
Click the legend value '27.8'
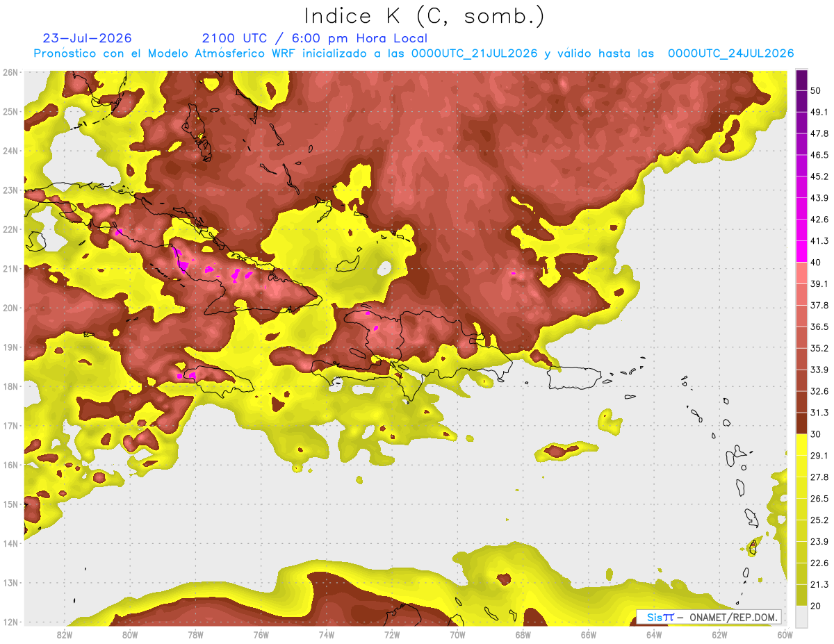[x=819, y=477]
